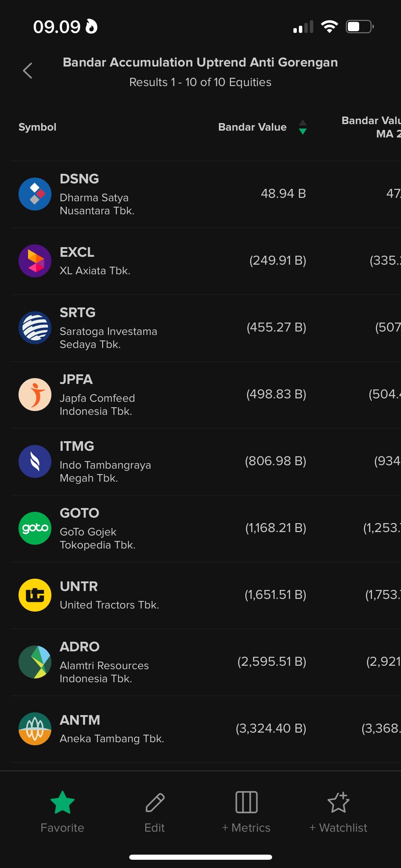This screenshot has height=868, width=401.
Task: Select the GOTO green logo
Action: point(35,528)
